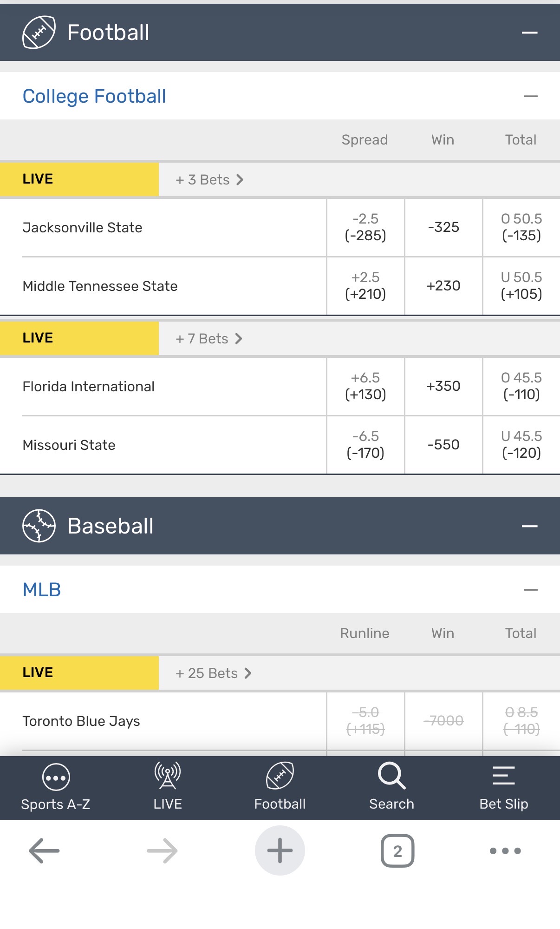Pick Florida International Over 45.5 total
Viewport: 560px width, 929px height.
click(x=521, y=386)
